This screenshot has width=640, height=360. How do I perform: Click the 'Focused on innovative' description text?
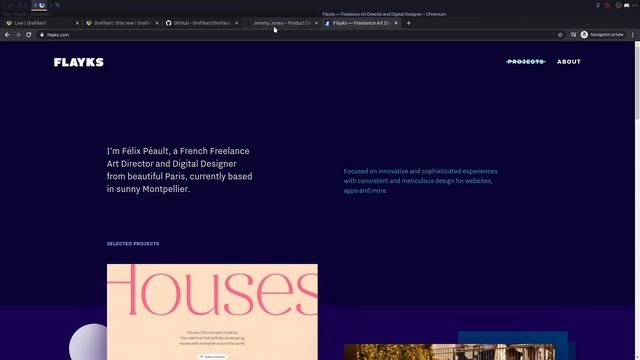click(x=420, y=181)
